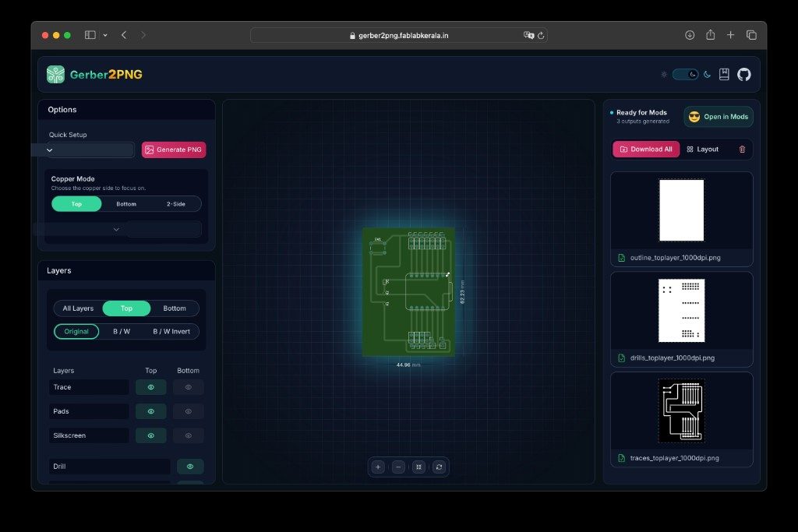This screenshot has width=798, height=532.
Task: Open the Safari sidebar dropdown arrow
Action: (x=105, y=35)
